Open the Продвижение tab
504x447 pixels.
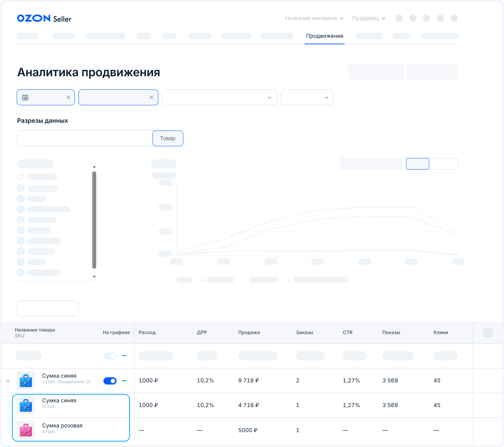pyautogui.click(x=325, y=36)
